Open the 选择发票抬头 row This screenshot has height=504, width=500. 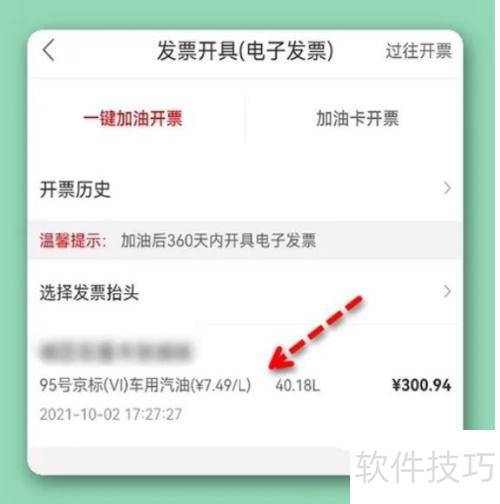245,292
